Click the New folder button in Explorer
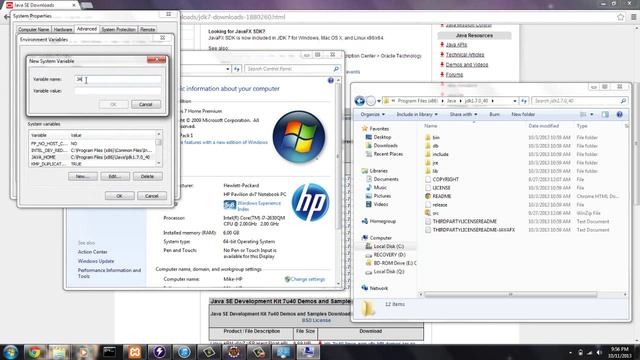This screenshot has height=360, width=640. [523, 115]
